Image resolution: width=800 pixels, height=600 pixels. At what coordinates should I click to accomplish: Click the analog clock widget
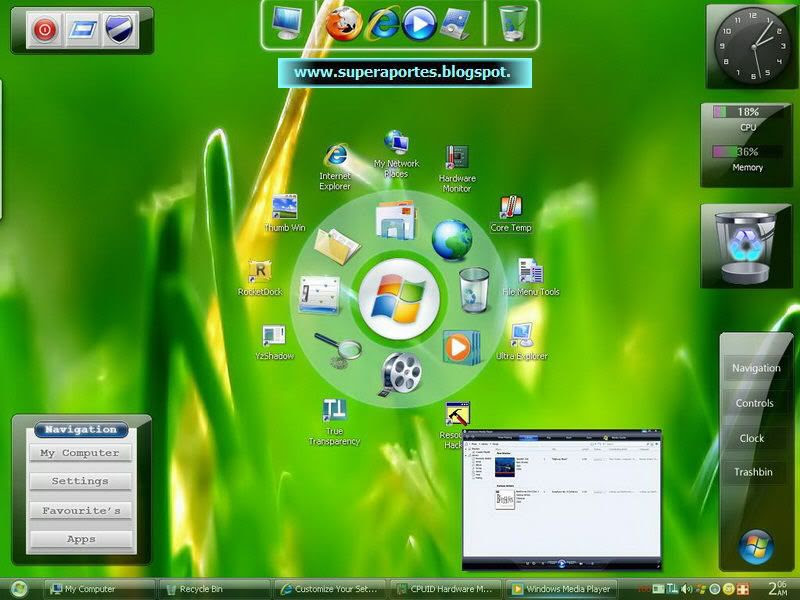[753, 46]
